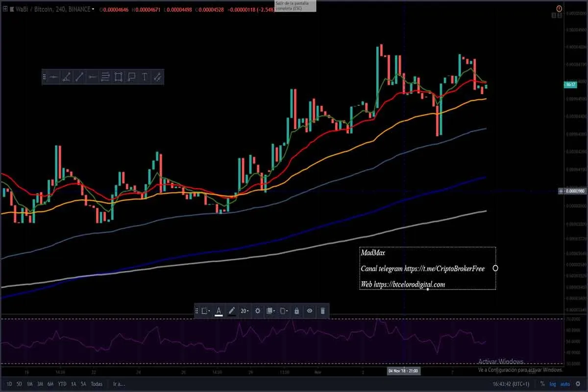Click the white circular handle of text box
588x392 pixels.
point(495,268)
